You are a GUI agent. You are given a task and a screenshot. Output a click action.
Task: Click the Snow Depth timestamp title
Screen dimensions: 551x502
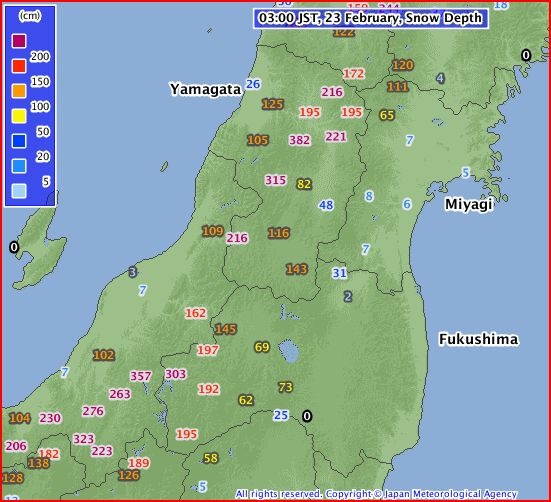point(370,18)
